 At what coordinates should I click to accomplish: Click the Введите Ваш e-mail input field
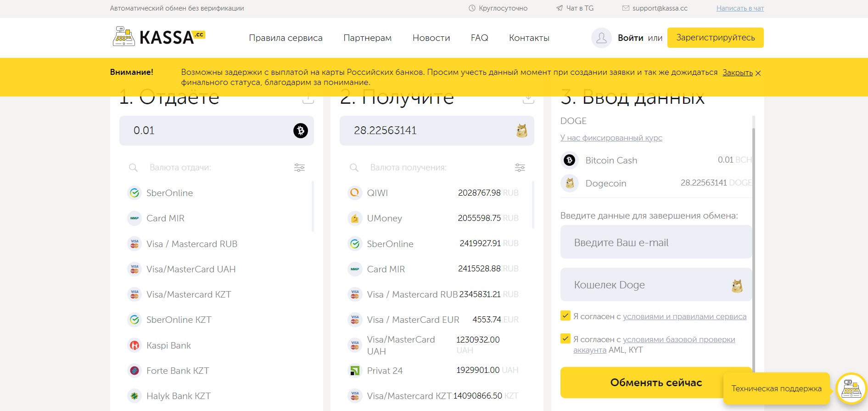point(656,242)
